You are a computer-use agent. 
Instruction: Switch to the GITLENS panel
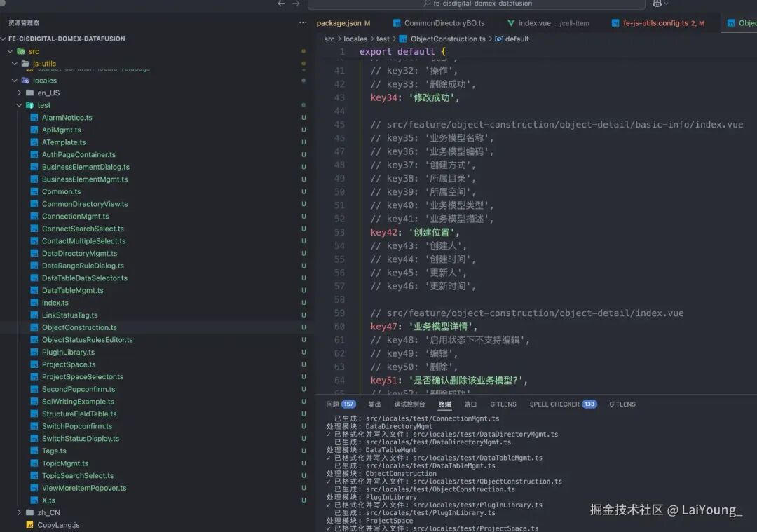click(x=503, y=404)
